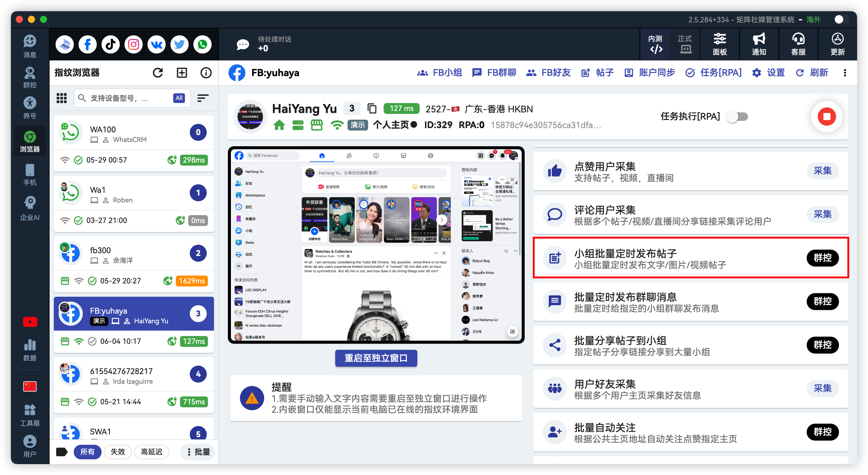Copy profile with the duplicate icon
The height and width of the screenshot is (475, 868).
pos(372,108)
